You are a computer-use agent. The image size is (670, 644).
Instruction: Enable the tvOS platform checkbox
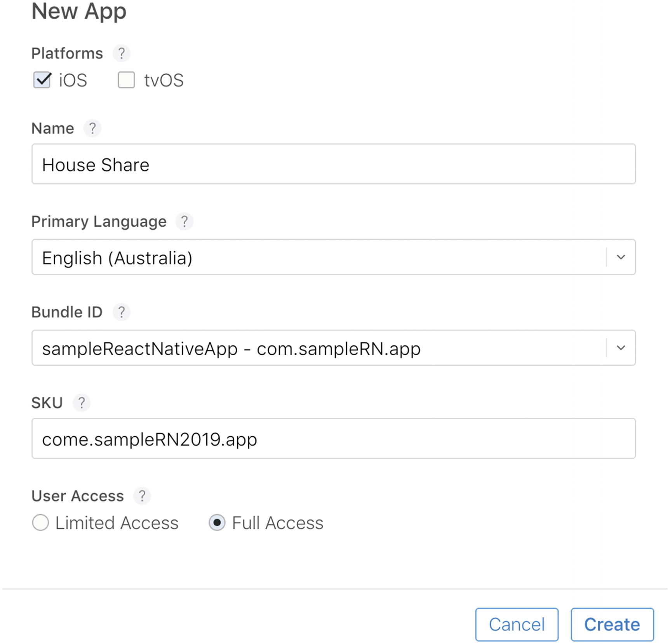[x=126, y=80]
